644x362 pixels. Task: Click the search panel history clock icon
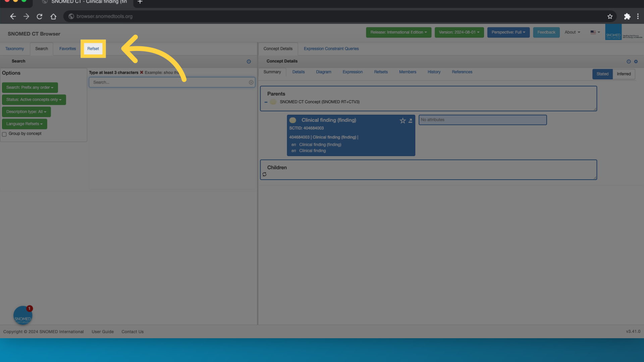coord(249,62)
